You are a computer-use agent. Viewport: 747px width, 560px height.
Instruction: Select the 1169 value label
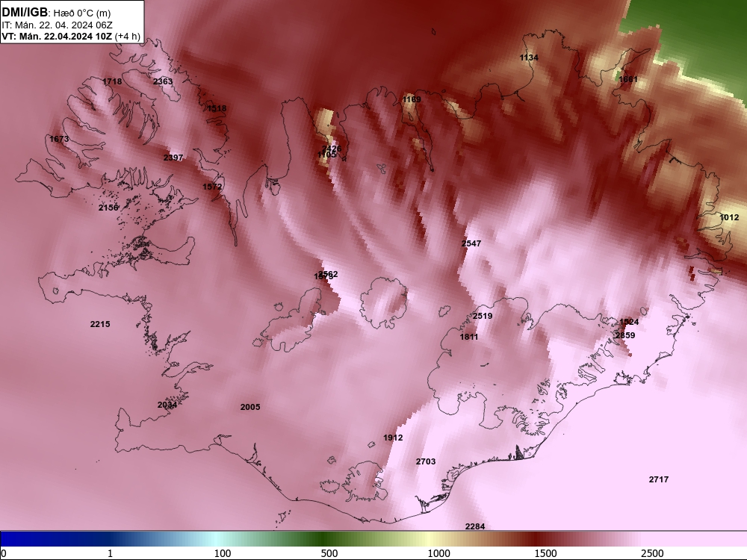pos(412,99)
